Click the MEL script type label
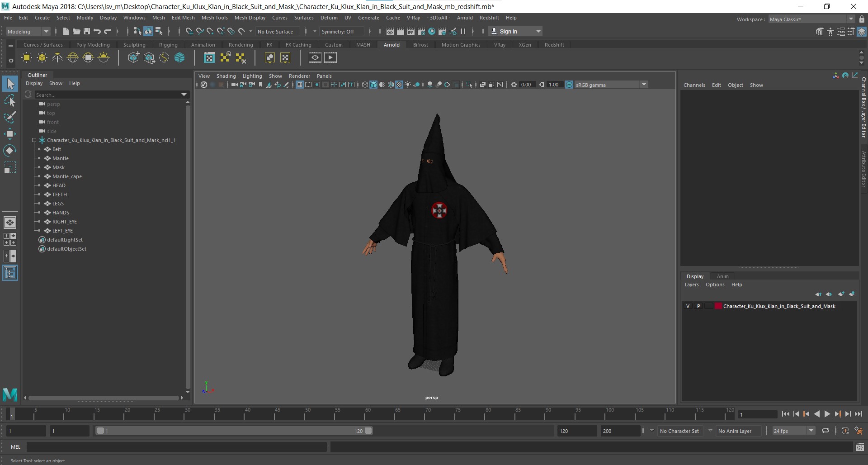 click(16, 447)
